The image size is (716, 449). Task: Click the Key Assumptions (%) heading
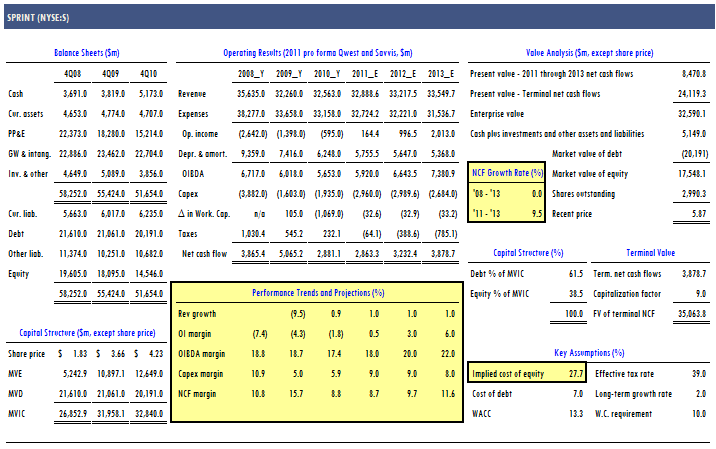[589, 352]
